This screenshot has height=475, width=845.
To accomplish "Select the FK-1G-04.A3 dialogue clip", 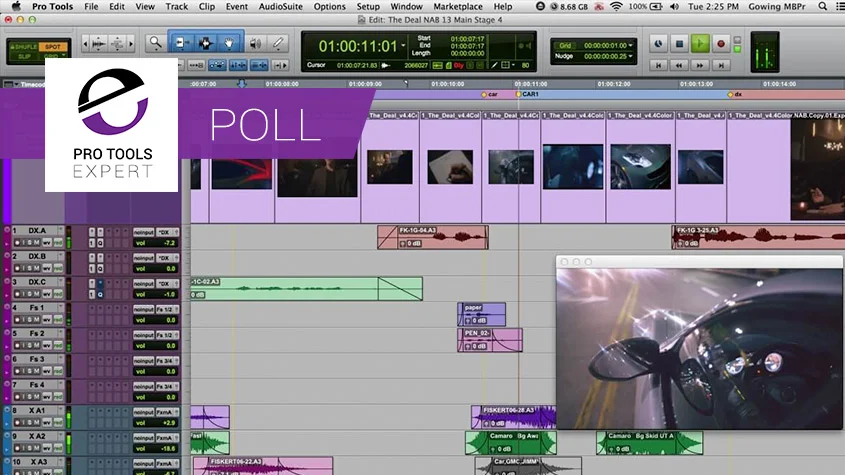I will (x=433, y=237).
